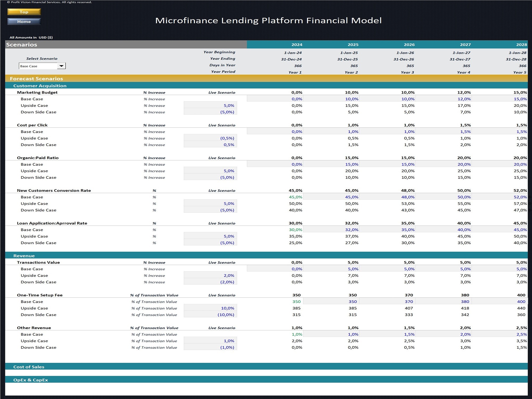Select Conversion Rate Base Case 2028 52,0% cell

(500, 197)
